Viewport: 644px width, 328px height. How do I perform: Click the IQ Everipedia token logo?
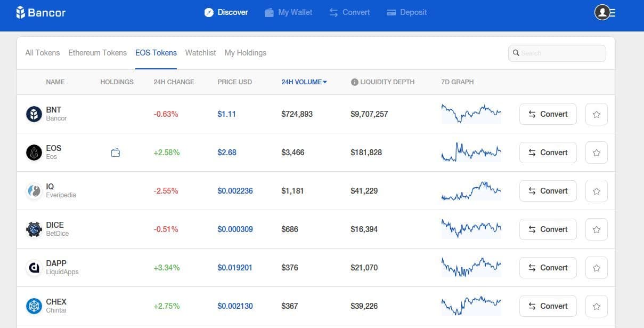(x=34, y=191)
